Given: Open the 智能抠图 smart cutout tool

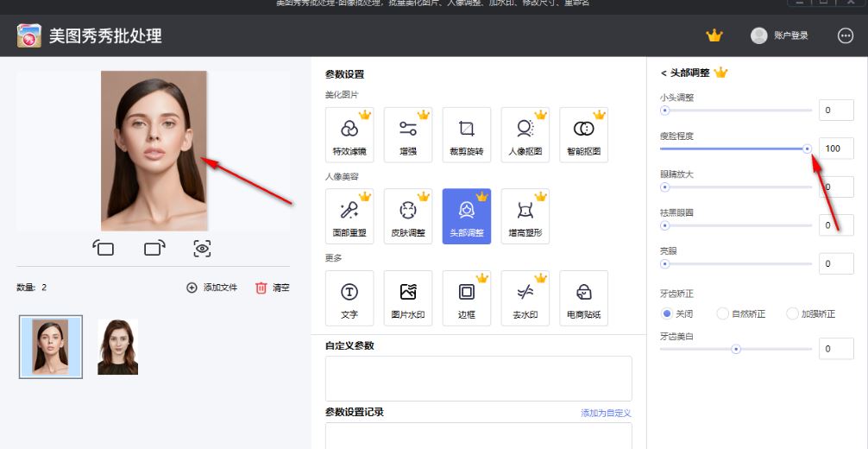Looking at the screenshot, I should [x=584, y=135].
